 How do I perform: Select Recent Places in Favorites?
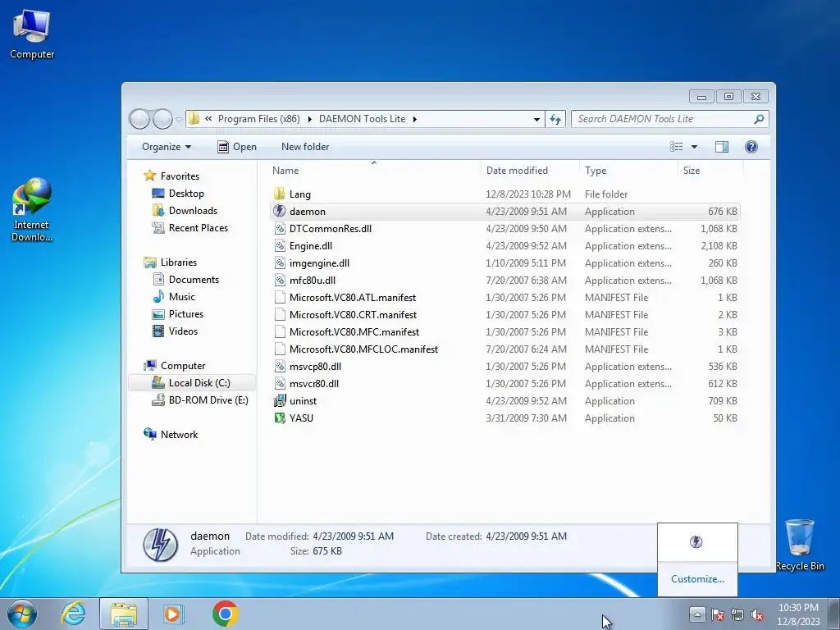(x=190, y=228)
